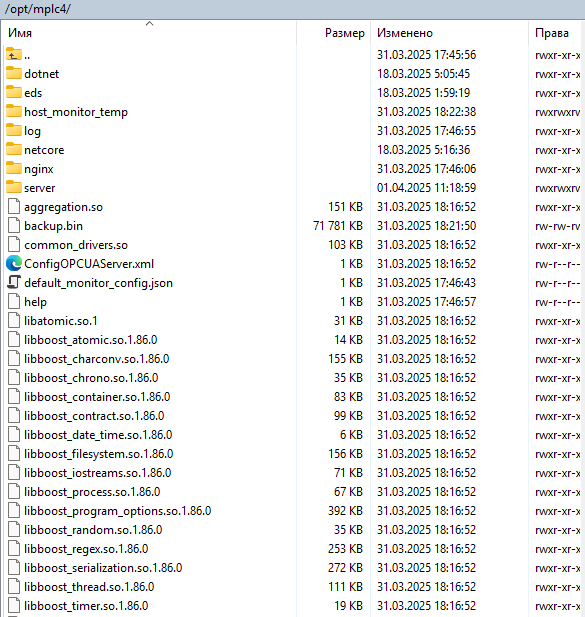Select the file name libboost_timer.so.1.86.0

[86, 606]
